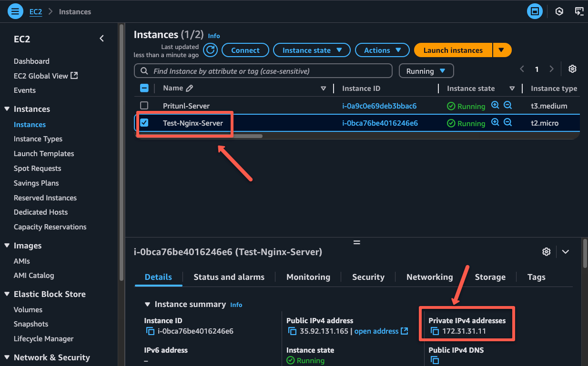The width and height of the screenshot is (588, 366).
Task: Zoom out icon for Test-Nginx-Server state
Action: (507, 122)
